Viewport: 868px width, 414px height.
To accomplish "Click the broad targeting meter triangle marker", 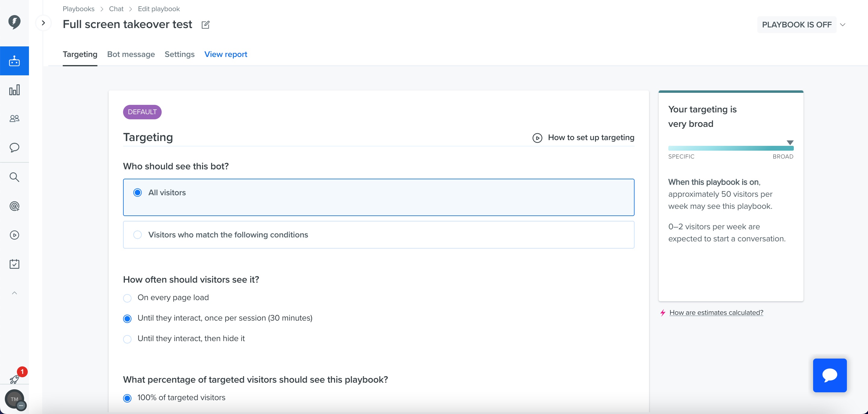I will (790, 143).
